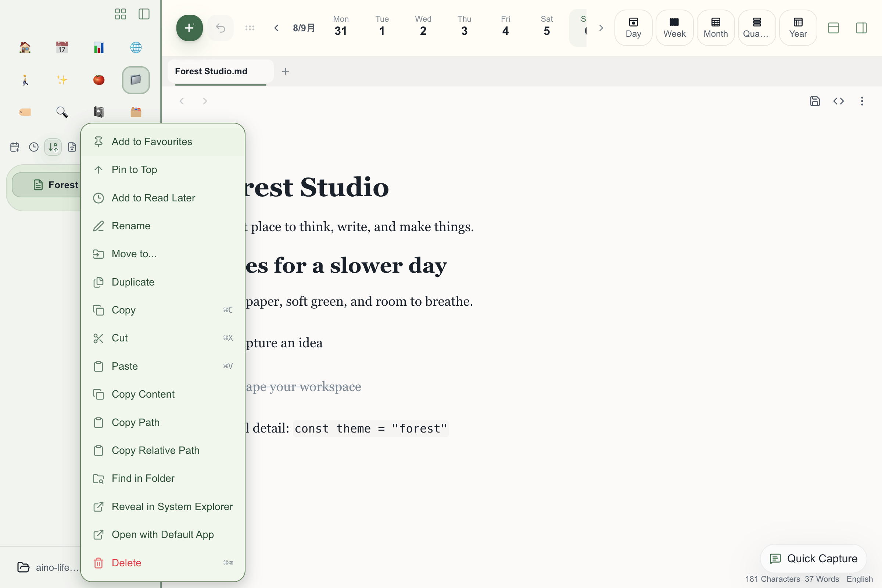Select Duplicate menu entry

click(x=163, y=282)
